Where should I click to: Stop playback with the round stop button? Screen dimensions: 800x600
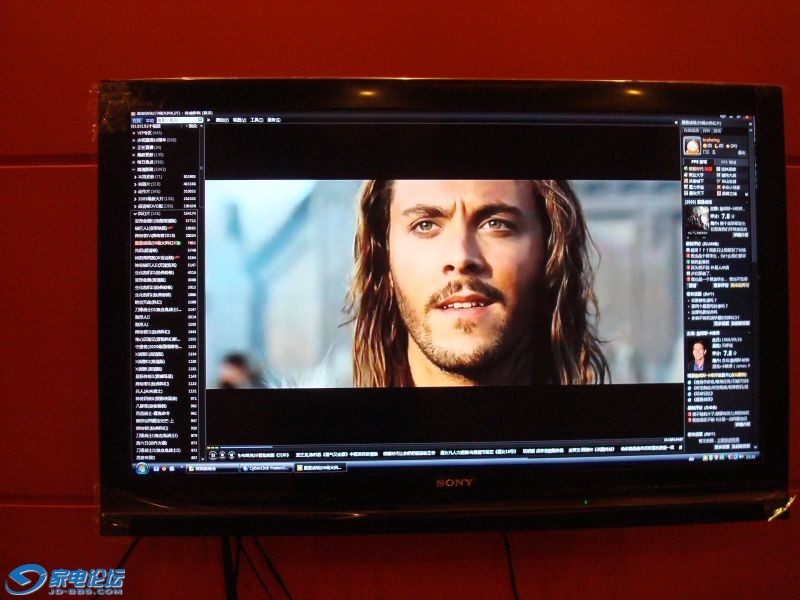(222, 455)
